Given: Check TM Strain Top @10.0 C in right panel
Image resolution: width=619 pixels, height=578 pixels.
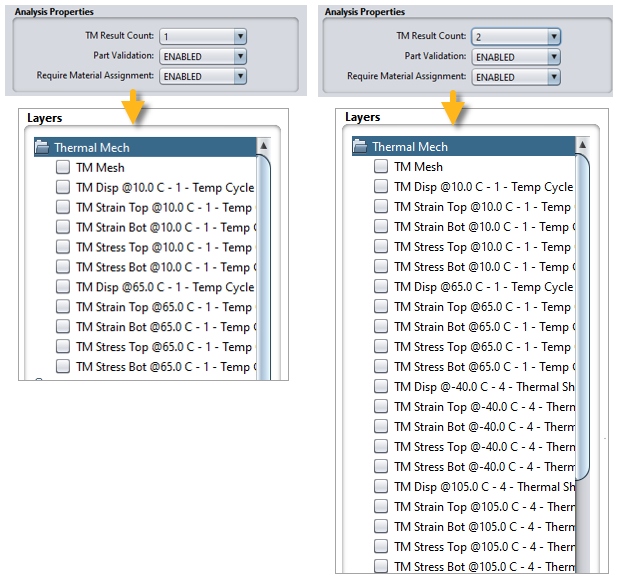Looking at the screenshot, I should (x=381, y=206).
